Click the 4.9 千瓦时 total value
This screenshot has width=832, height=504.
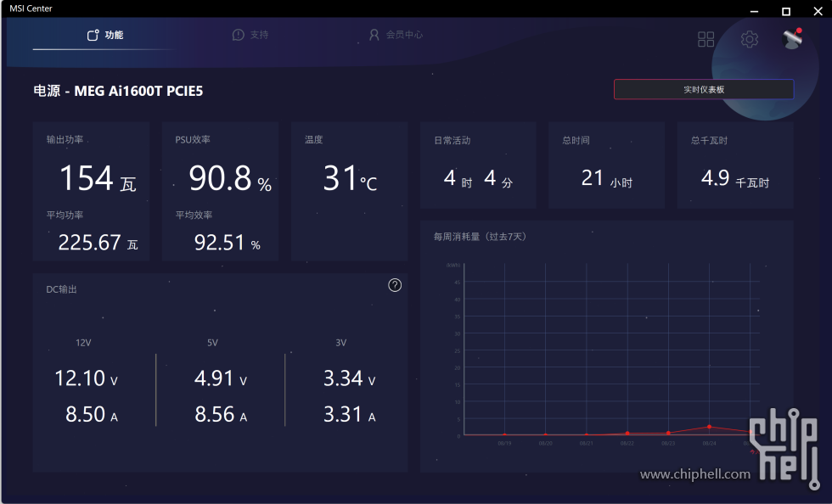[735, 179]
